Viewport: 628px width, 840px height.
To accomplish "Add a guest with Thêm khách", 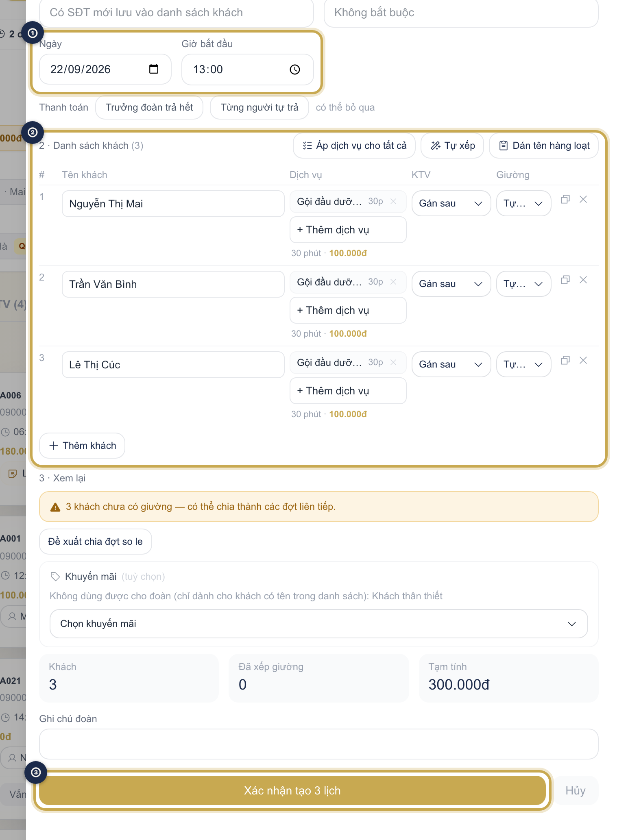I will click(x=82, y=446).
